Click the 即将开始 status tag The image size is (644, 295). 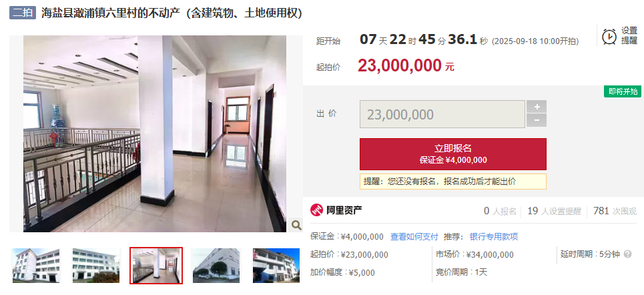pyautogui.click(x=623, y=91)
